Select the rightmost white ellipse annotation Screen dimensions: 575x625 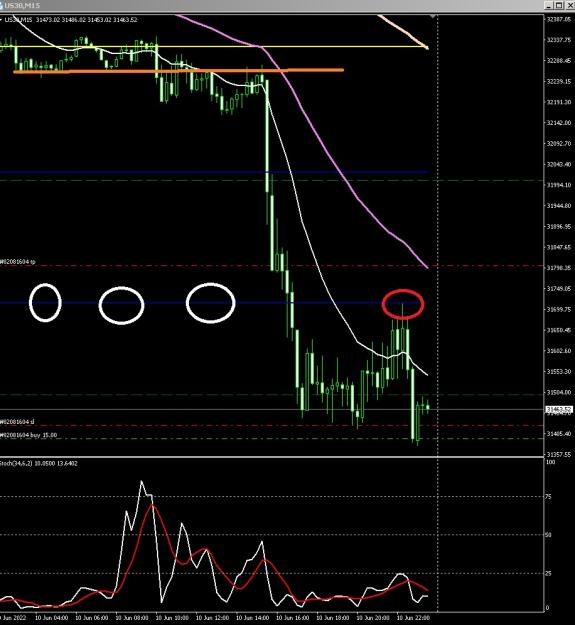click(210, 303)
